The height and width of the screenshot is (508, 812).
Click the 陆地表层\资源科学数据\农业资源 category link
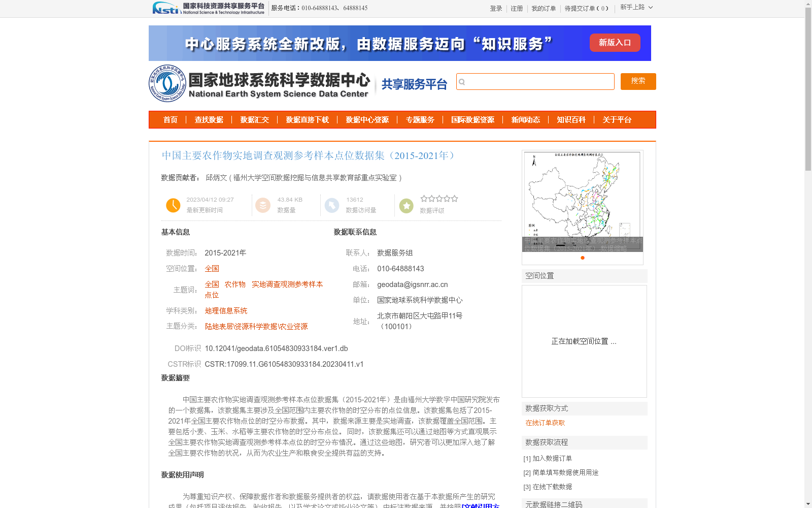click(x=256, y=327)
